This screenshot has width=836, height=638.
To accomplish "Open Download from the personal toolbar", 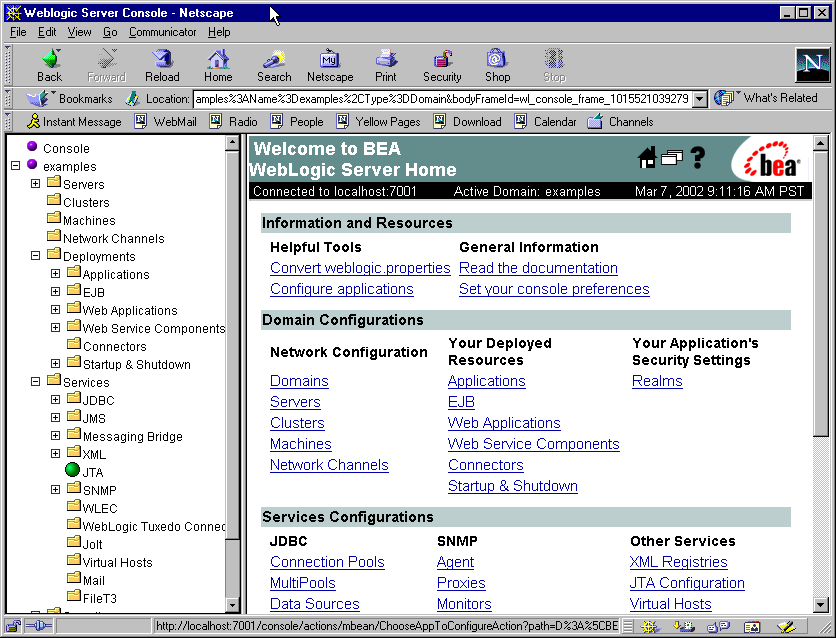I will 468,122.
